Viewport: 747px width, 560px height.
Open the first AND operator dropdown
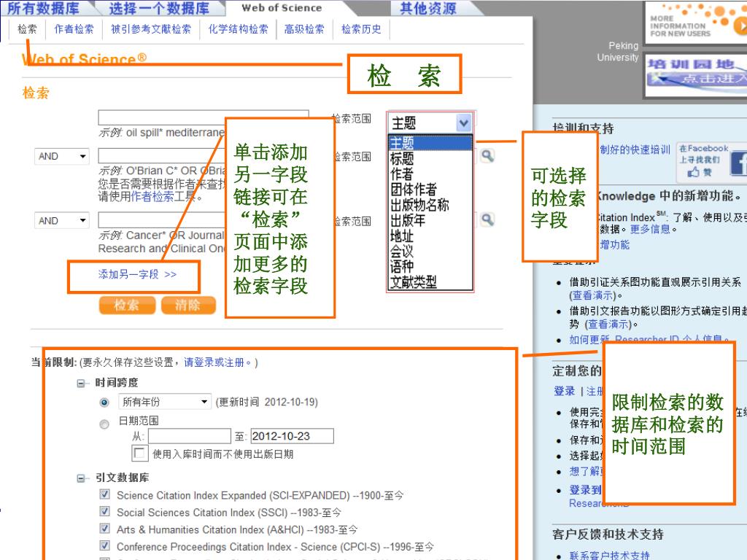click(62, 156)
